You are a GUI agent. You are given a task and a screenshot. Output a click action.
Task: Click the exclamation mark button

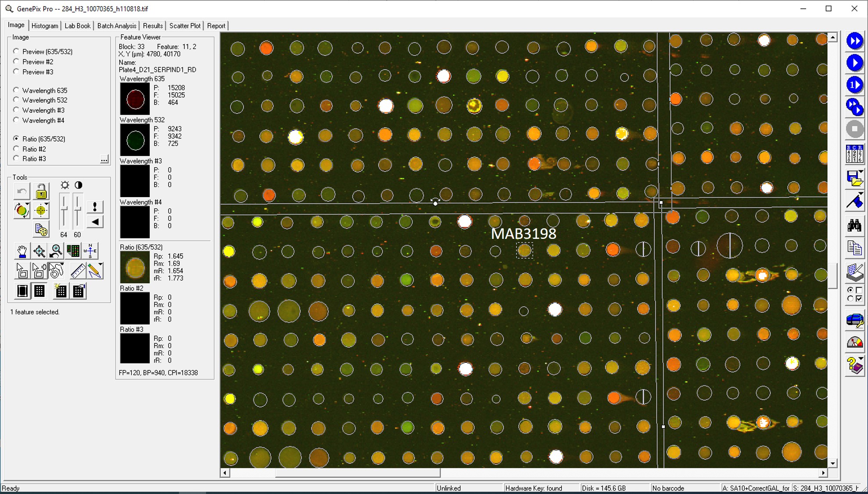pyautogui.click(x=95, y=207)
